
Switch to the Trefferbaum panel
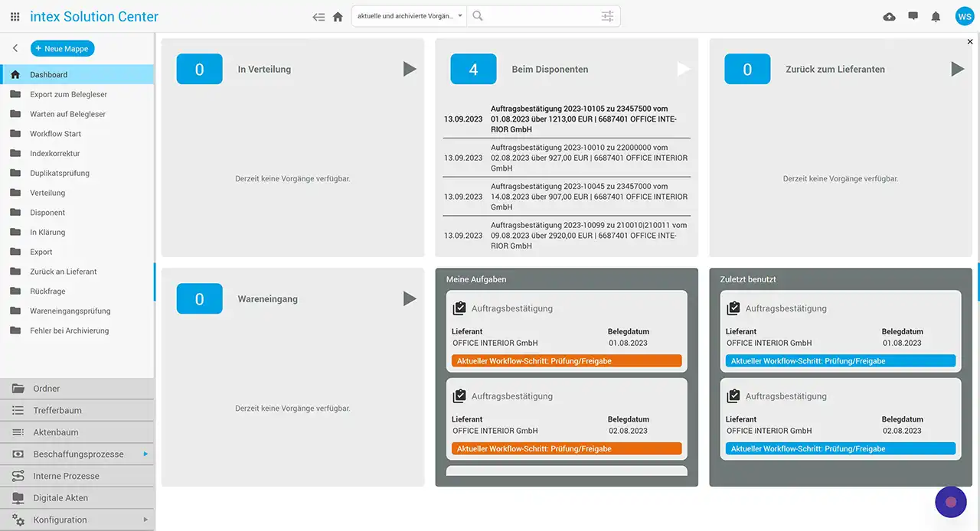(57, 410)
